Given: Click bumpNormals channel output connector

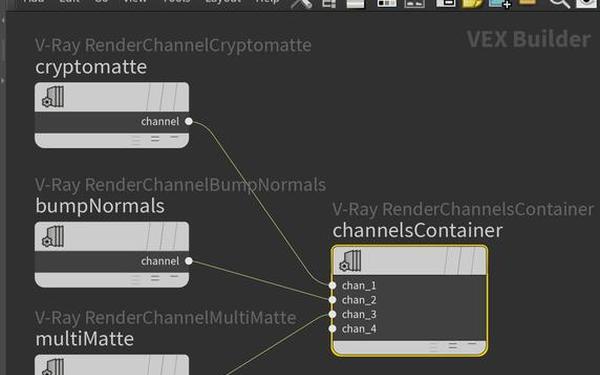Looking at the screenshot, I should click(189, 261).
